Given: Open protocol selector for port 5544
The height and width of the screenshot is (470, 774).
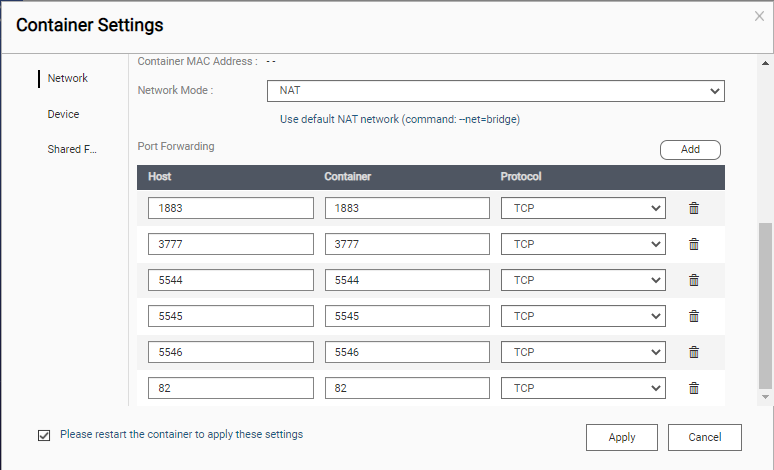Looking at the screenshot, I should [x=583, y=280].
